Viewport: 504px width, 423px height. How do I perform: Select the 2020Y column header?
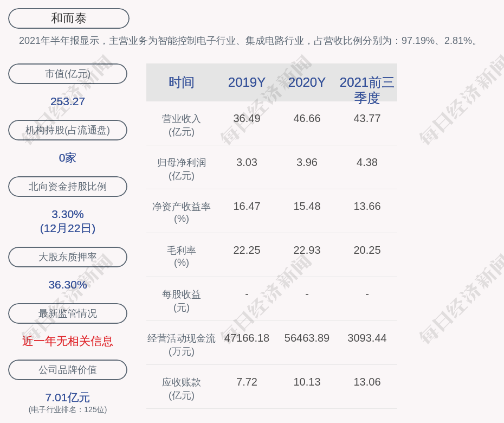coord(307,82)
